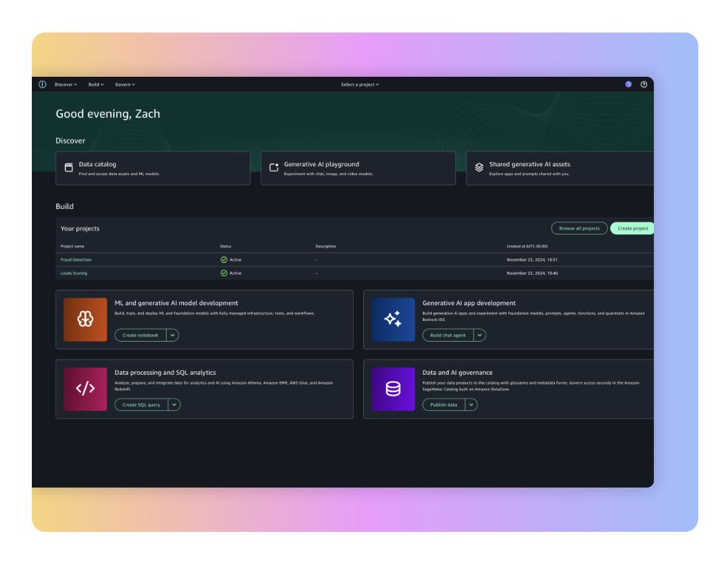Expand the Create notebook dropdown arrow
The image size is (728, 563).
[173, 335]
